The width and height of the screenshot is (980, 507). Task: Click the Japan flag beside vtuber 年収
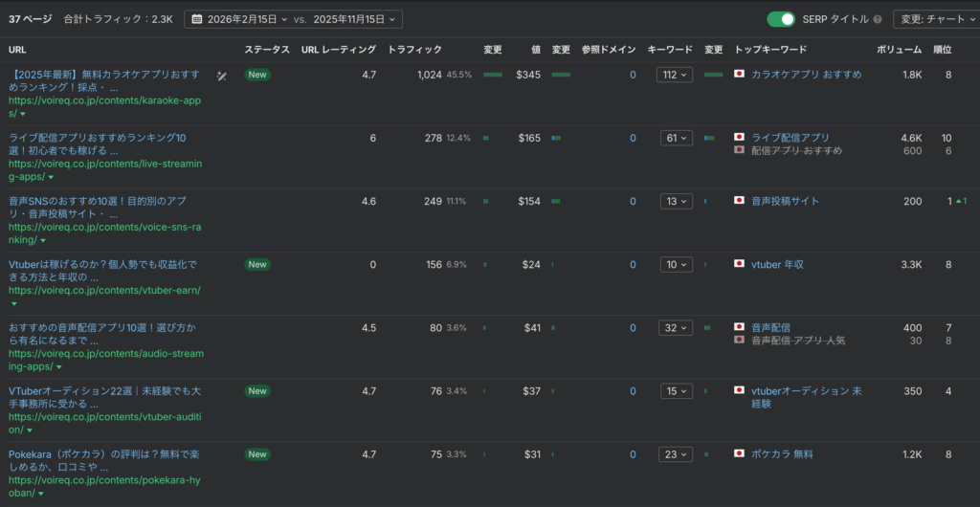[x=739, y=264]
